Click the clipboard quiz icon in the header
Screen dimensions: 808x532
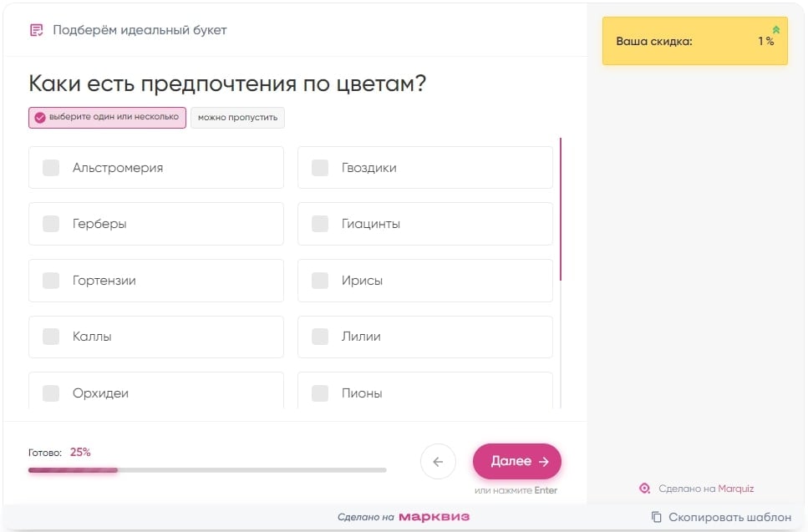tap(35, 29)
